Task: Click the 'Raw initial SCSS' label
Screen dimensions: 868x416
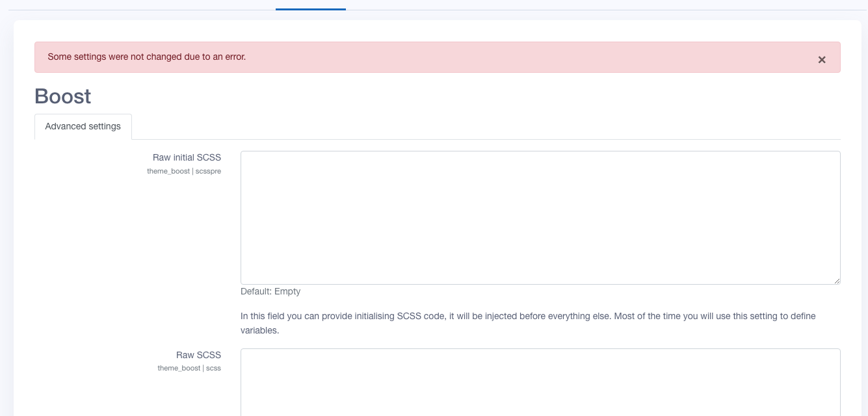Action: [x=187, y=157]
